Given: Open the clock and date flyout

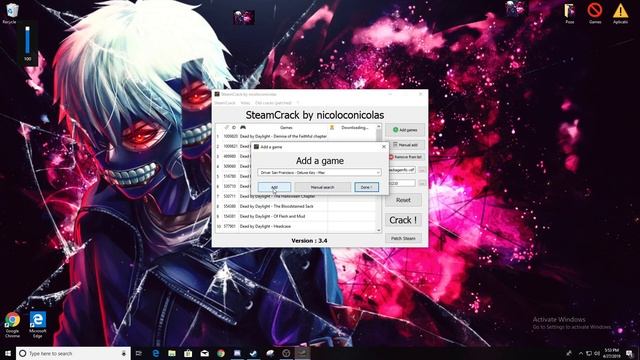Looking at the screenshot, I should pos(611,353).
